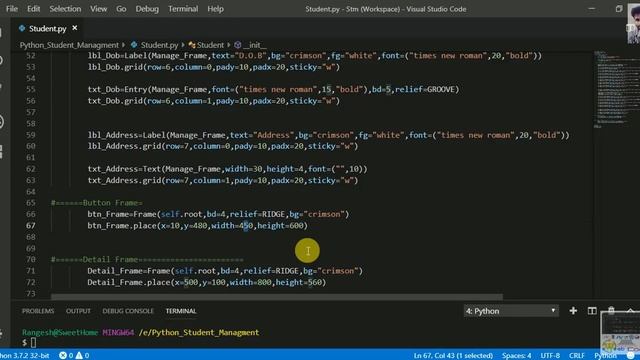This screenshot has width=640, height=360.
Task: Open the File menu
Action: pyautogui.click(x=12, y=9)
